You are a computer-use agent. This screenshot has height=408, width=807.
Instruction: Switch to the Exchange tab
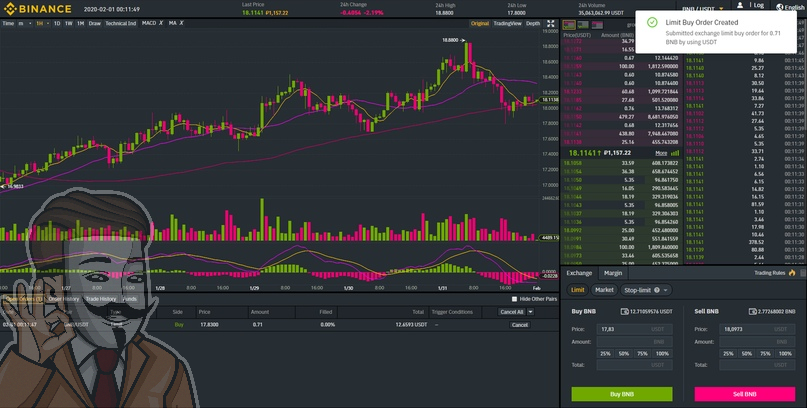[x=579, y=273]
